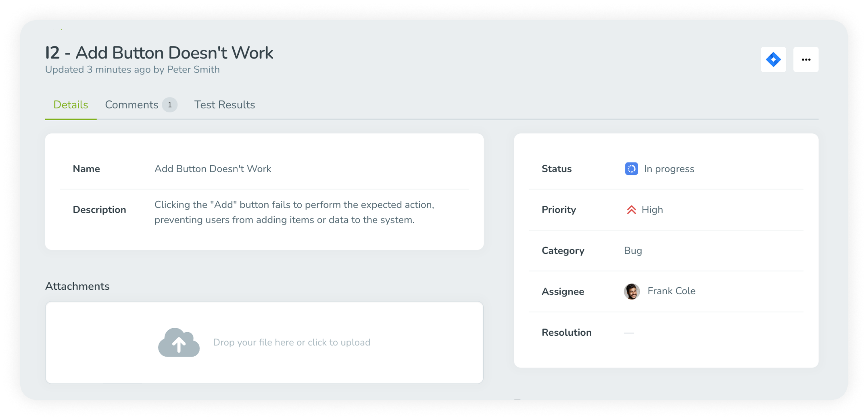Click the Name field value text
Image resolution: width=868 pixels, height=420 pixels.
click(x=213, y=168)
